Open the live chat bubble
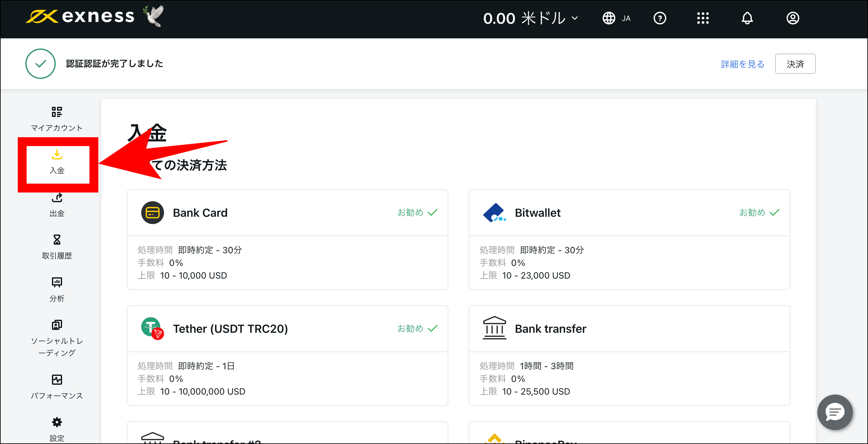Image resolution: width=868 pixels, height=444 pixels. [834, 412]
